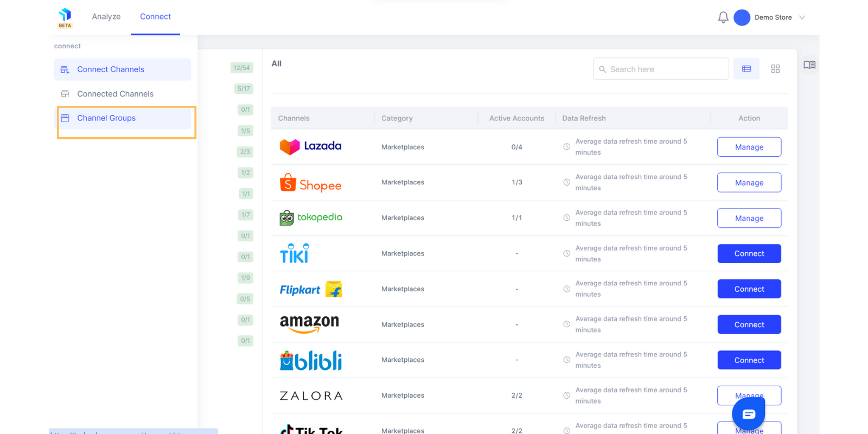Click the Tiki data refresh clock icon
Image resolution: width=868 pixels, height=434 pixels.
coord(566,253)
